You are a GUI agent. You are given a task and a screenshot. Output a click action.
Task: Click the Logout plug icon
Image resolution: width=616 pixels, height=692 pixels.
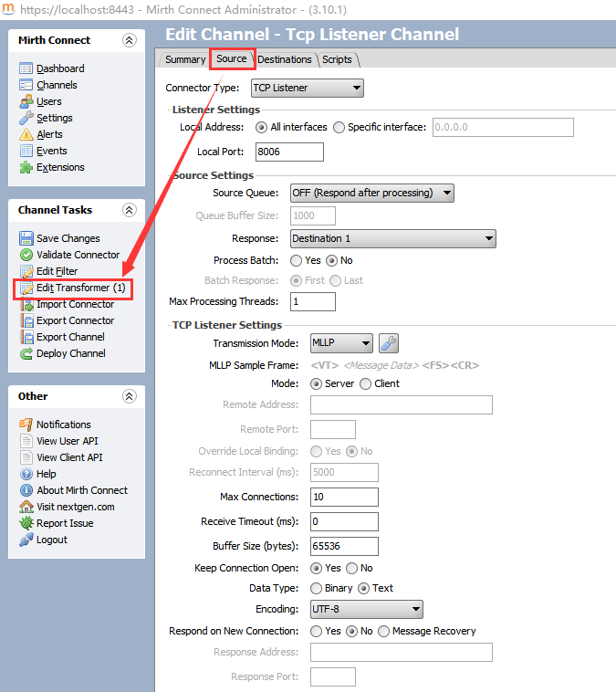[26, 540]
